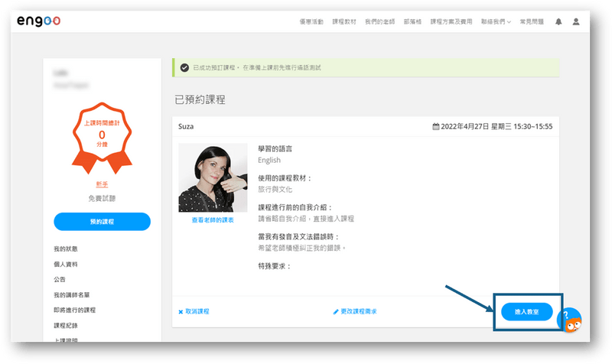Click tutor Suza's profile photo

(213, 177)
